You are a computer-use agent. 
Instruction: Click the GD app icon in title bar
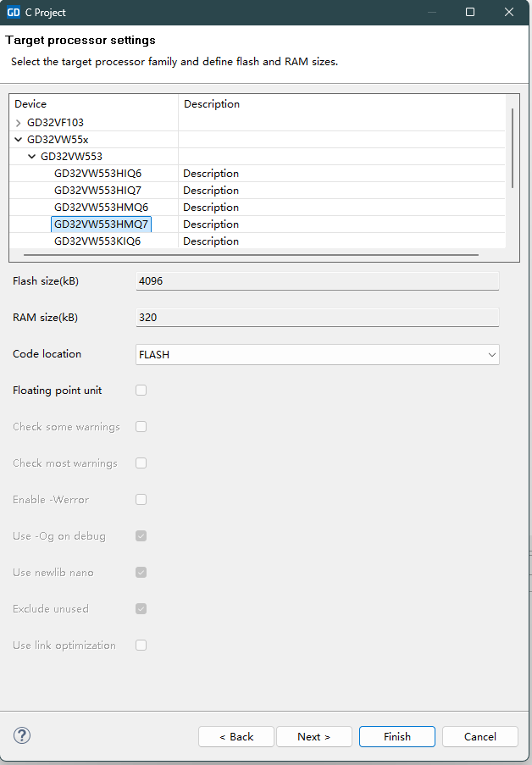[13, 13]
